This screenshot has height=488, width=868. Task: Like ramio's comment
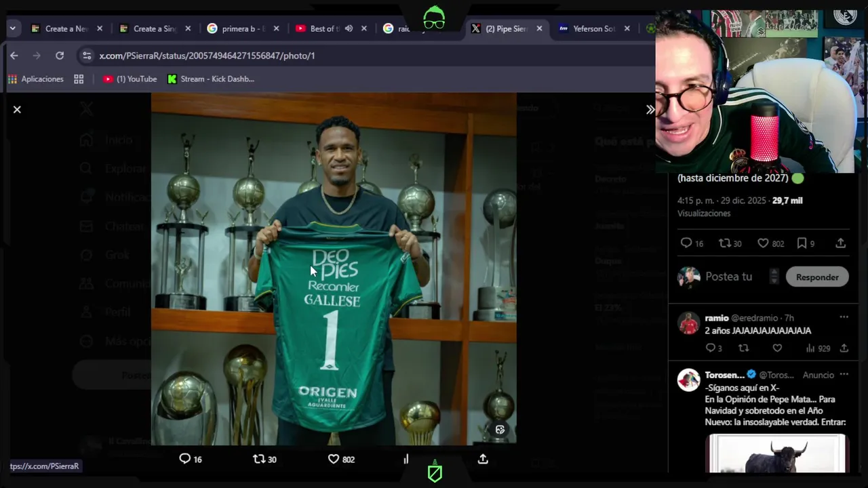click(x=777, y=348)
